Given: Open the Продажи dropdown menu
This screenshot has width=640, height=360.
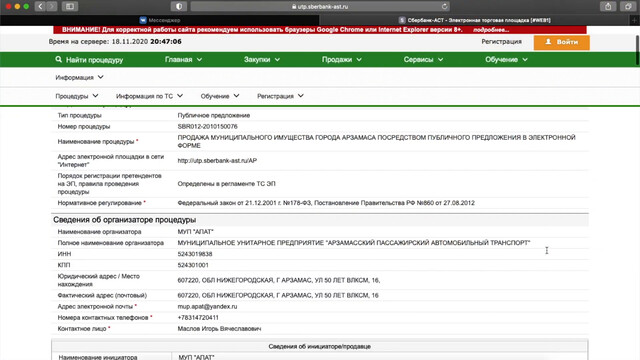Looking at the screenshot, I should pos(341,60).
